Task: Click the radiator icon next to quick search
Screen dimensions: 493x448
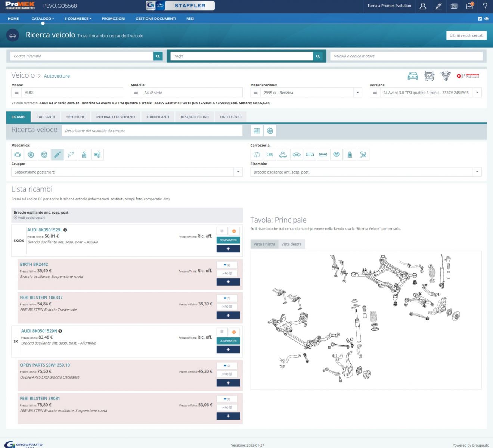Action: (x=257, y=131)
